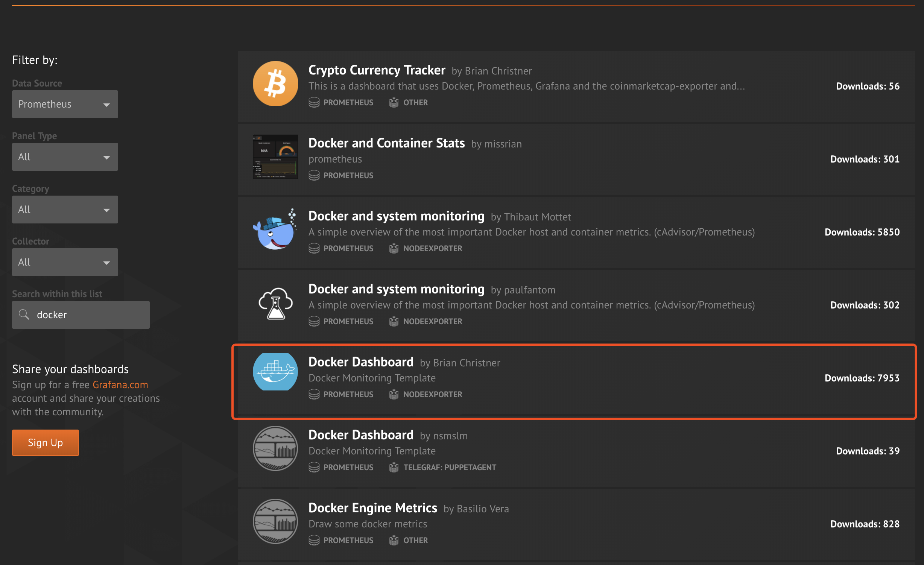Click the database icon under Docker and Container Stats

tap(314, 175)
